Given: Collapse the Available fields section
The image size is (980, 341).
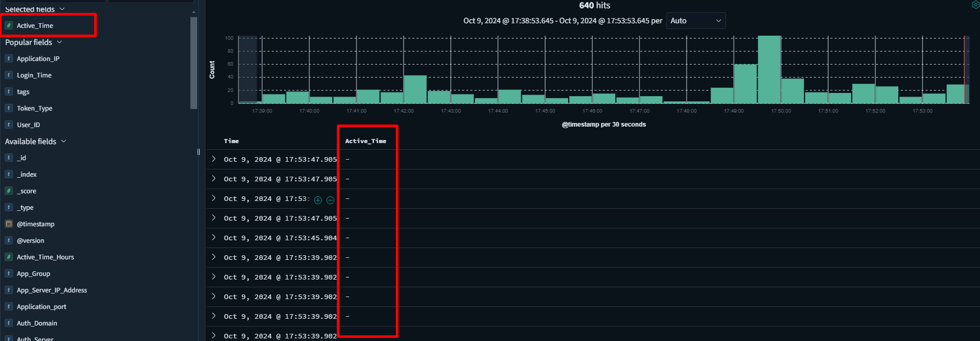Looking at the screenshot, I should point(64,142).
